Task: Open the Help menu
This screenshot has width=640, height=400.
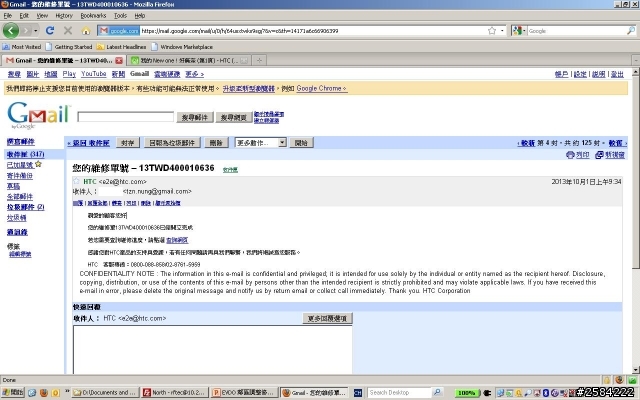Action: [140, 16]
